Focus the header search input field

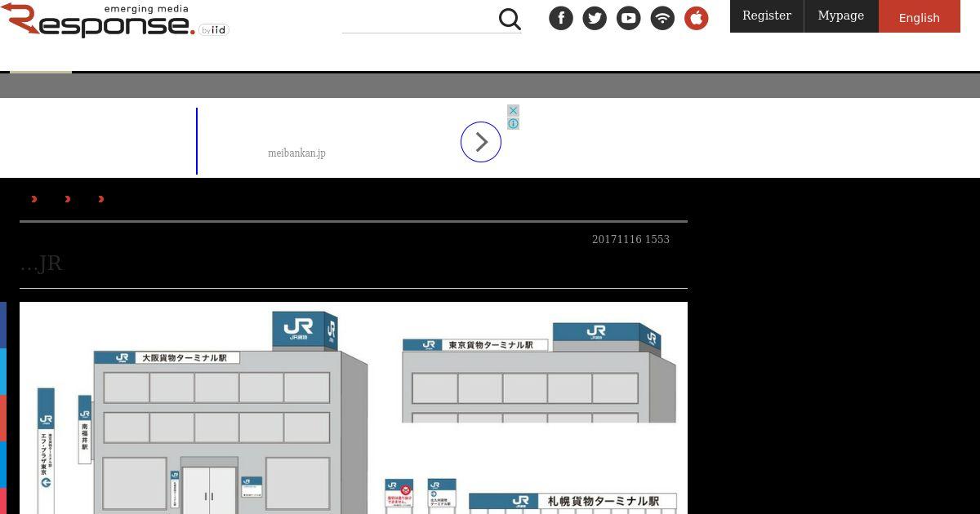[x=419, y=20]
